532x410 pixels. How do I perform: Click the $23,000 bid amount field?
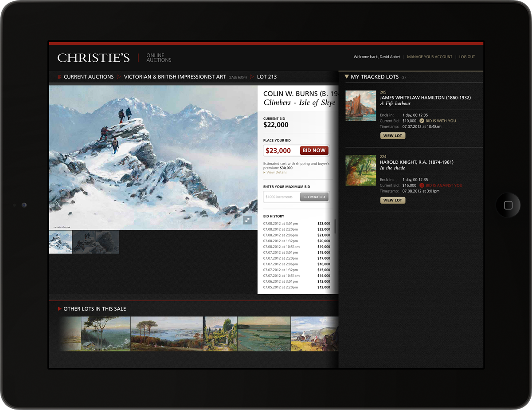click(x=281, y=150)
